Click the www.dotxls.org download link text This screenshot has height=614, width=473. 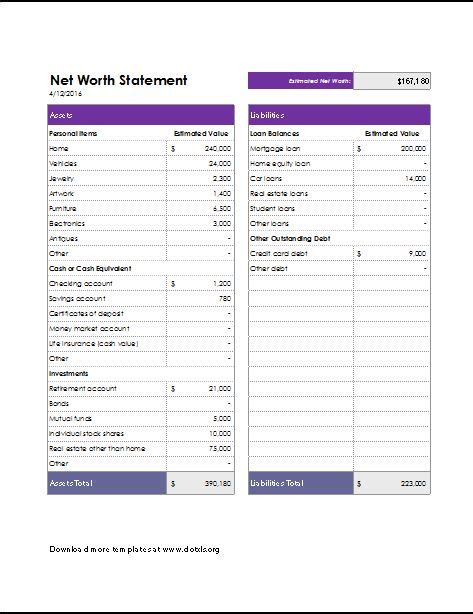tap(191, 549)
